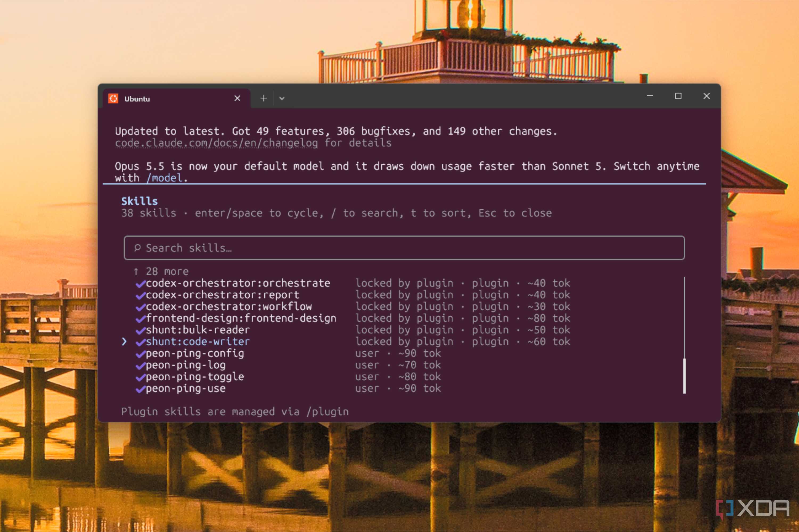799x532 pixels.
Task: Open the new tab profile dropdown chevron
Action: (282, 99)
